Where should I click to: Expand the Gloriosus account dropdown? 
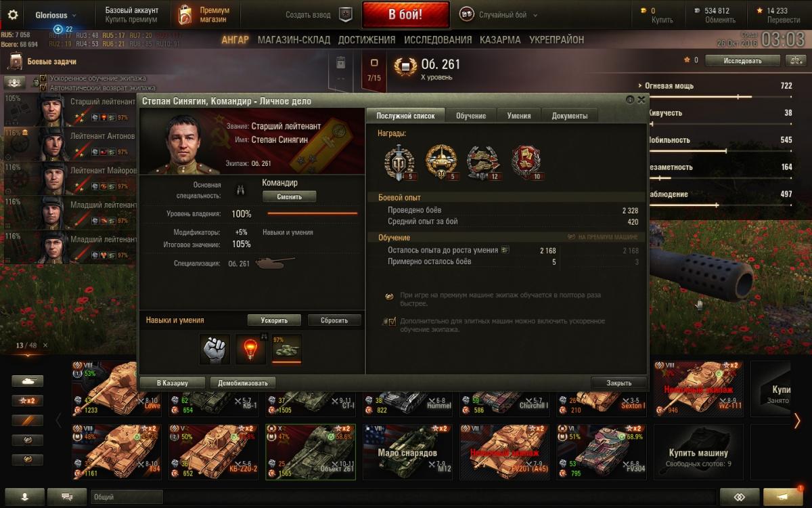(x=56, y=14)
